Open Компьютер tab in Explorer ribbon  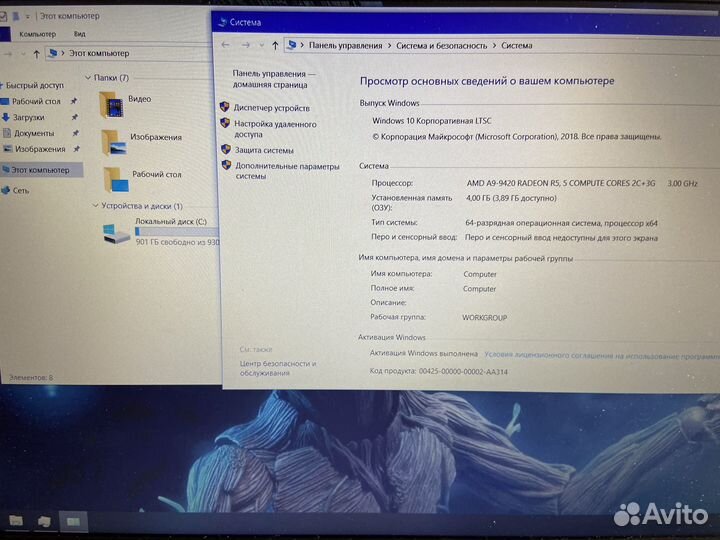click(x=37, y=34)
